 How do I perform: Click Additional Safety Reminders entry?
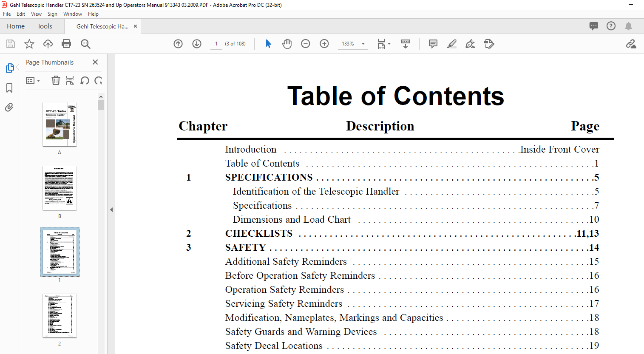(x=286, y=261)
